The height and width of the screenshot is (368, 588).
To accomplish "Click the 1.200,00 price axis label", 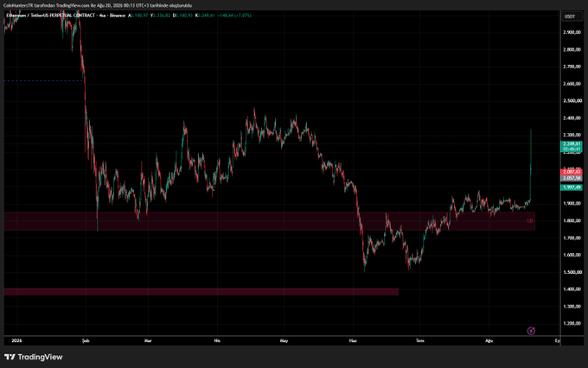I will (572, 323).
